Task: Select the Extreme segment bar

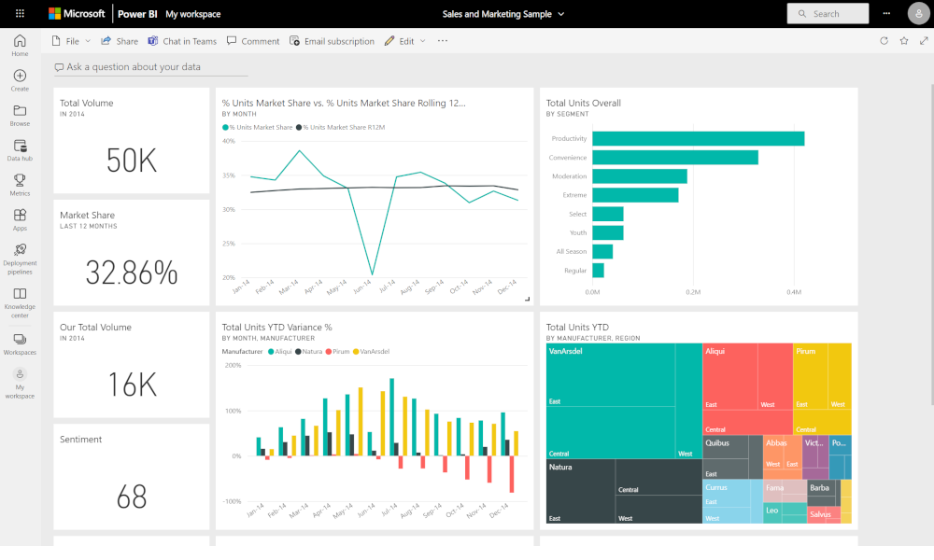Action: pyautogui.click(x=635, y=195)
